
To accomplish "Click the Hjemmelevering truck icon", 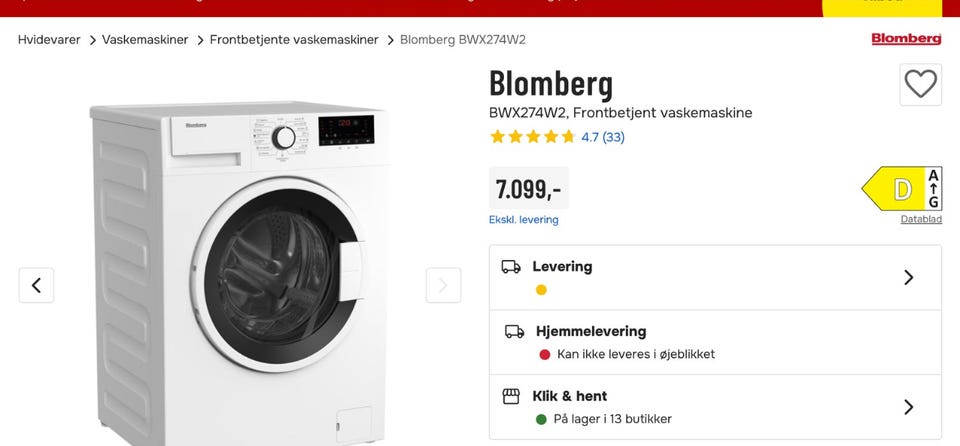I will [x=515, y=331].
